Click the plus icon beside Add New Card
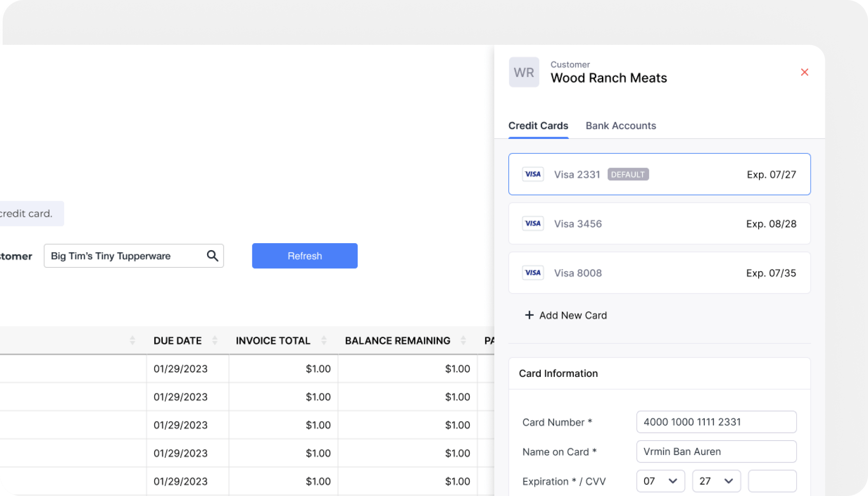 coord(529,315)
